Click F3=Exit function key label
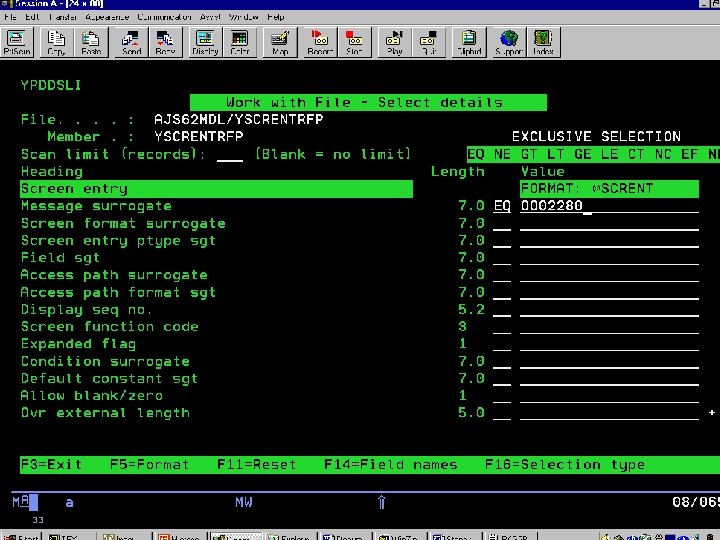This screenshot has width=720, height=540. [51, 464]
